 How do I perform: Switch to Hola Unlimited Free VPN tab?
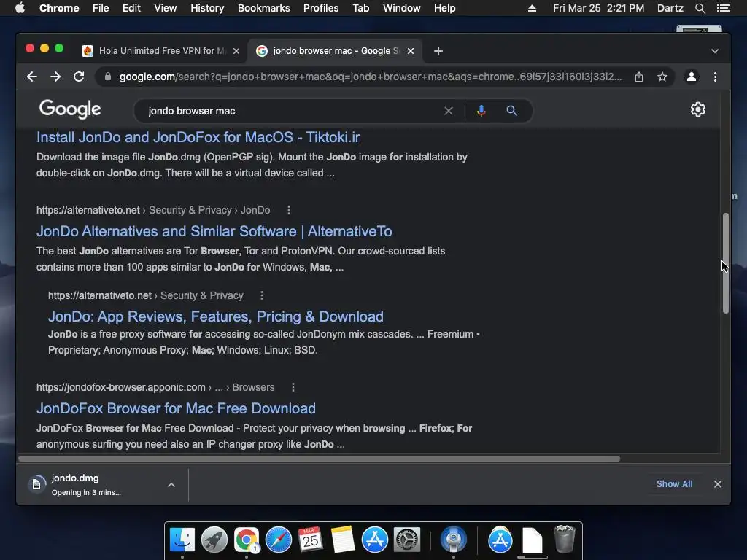point(161,51)
